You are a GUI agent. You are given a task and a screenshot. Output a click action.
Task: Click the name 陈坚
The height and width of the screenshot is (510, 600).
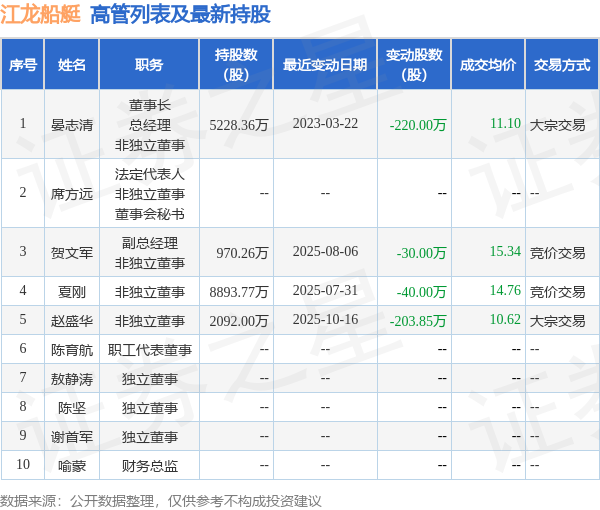[72, 407]
